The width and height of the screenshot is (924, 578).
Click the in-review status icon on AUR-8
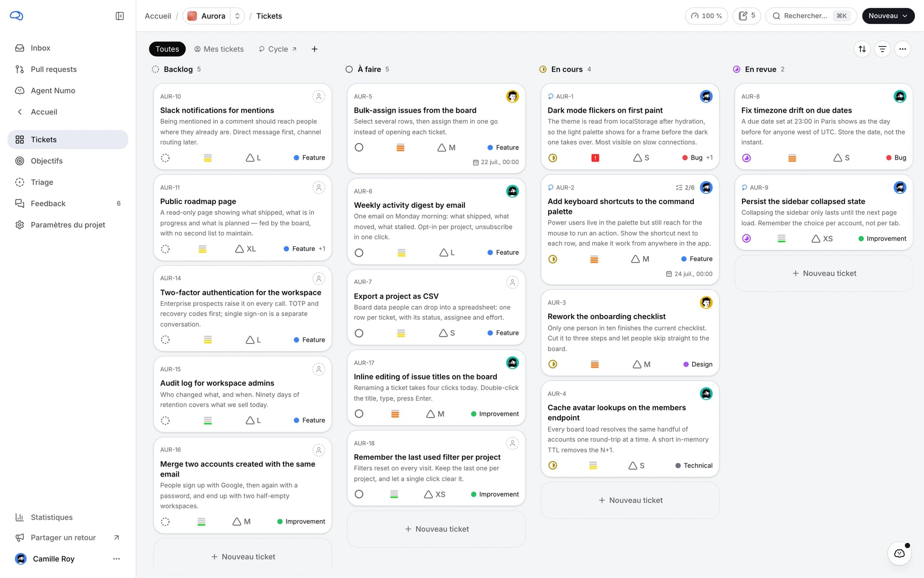(746, 158)
